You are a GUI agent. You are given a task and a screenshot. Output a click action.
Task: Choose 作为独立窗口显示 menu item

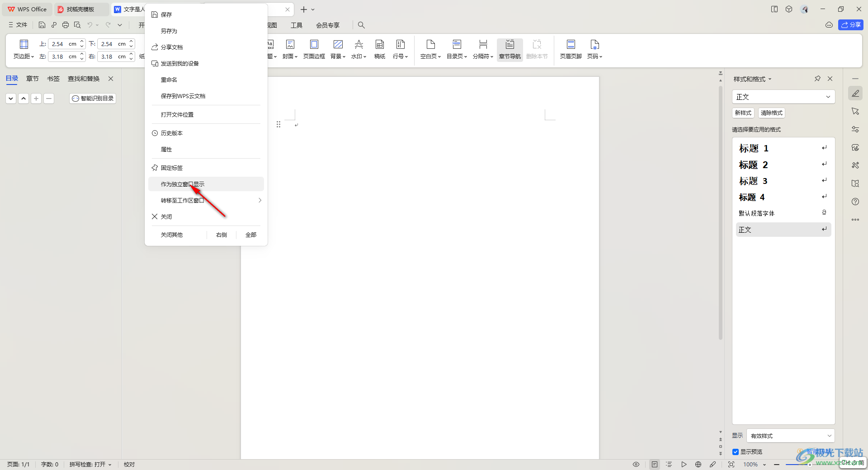point(206,184)
